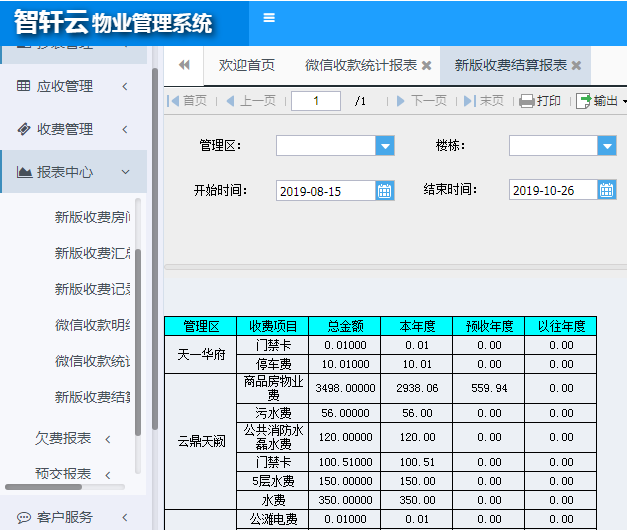Viewport: 629px width, 530px height.
Task: Open the calendar picker for 结束时间
Action: [x=607, y=190]
